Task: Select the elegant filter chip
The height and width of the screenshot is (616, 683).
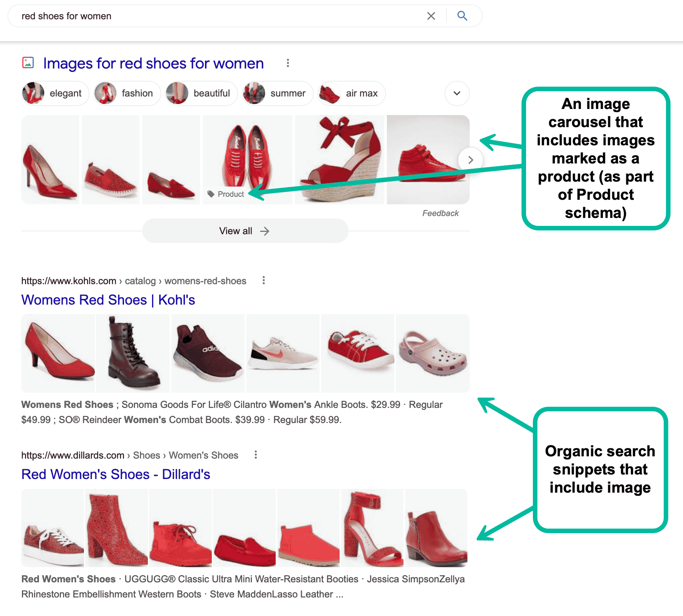Action: click(x=55, y=93)
